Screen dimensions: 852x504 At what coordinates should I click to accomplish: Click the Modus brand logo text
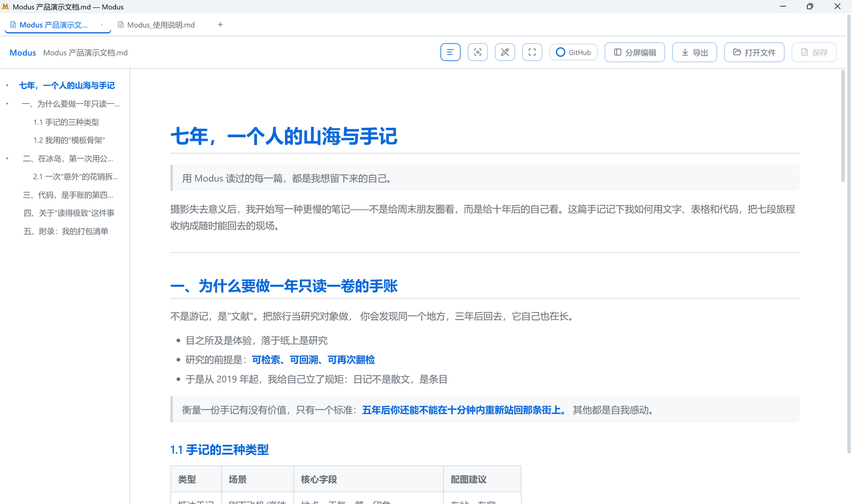tap(23, 53)
